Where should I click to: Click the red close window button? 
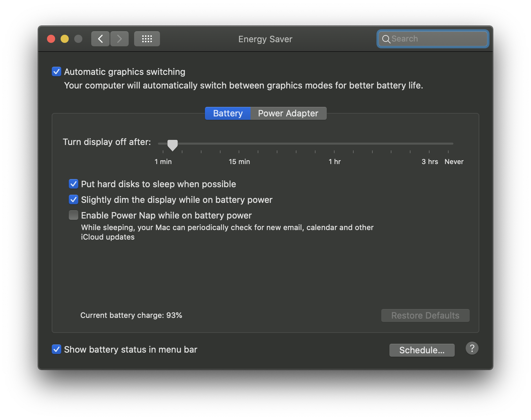pyautogui.click(x=51, y=39)
